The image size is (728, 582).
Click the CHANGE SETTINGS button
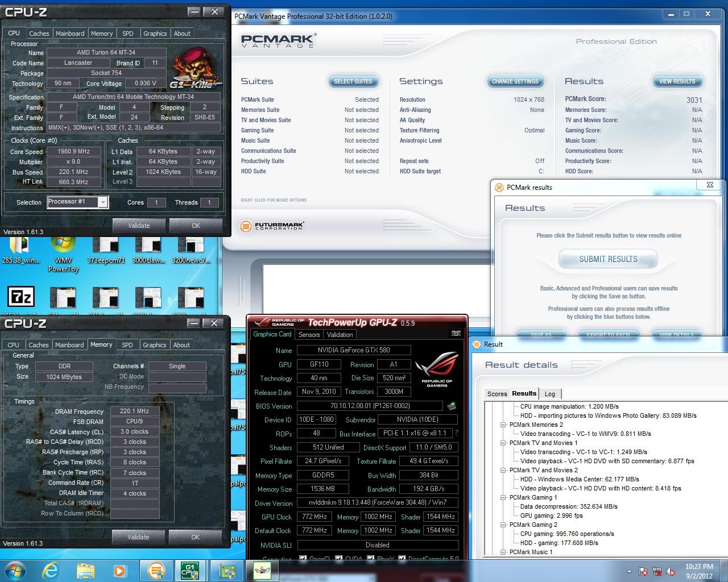coord(515,82)
